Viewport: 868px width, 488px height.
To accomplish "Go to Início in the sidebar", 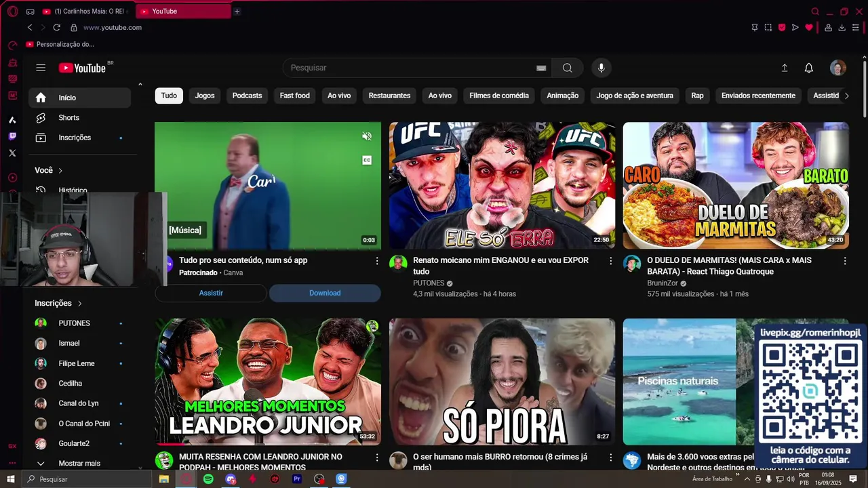I will pyautogui.click(x=80, y=98).
